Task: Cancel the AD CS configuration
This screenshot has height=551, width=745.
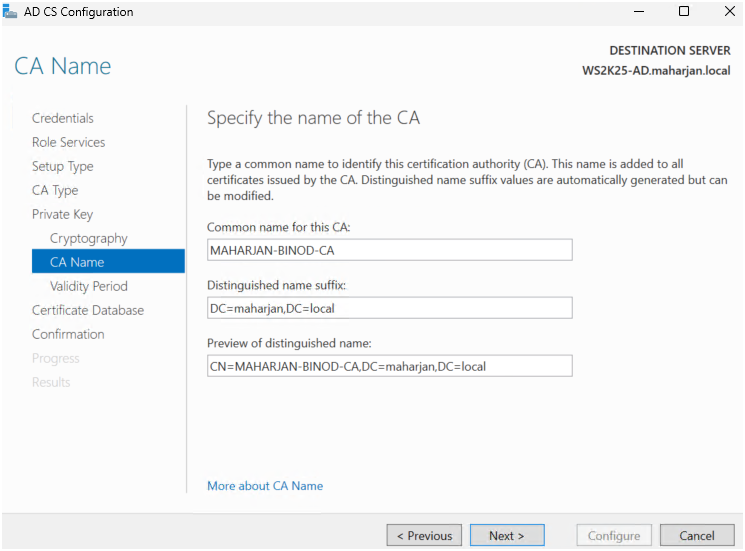Action: click(696, 536)
